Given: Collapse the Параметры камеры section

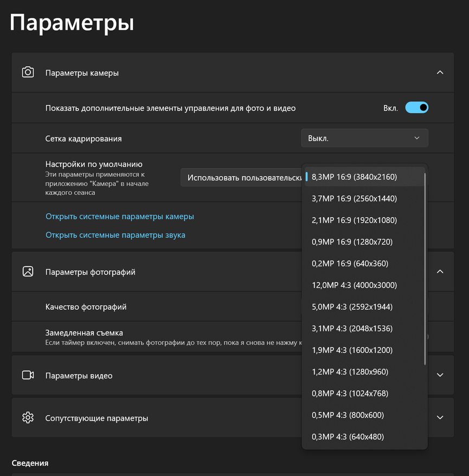Looking at the screenshot, I should click(x=440, y=72).
